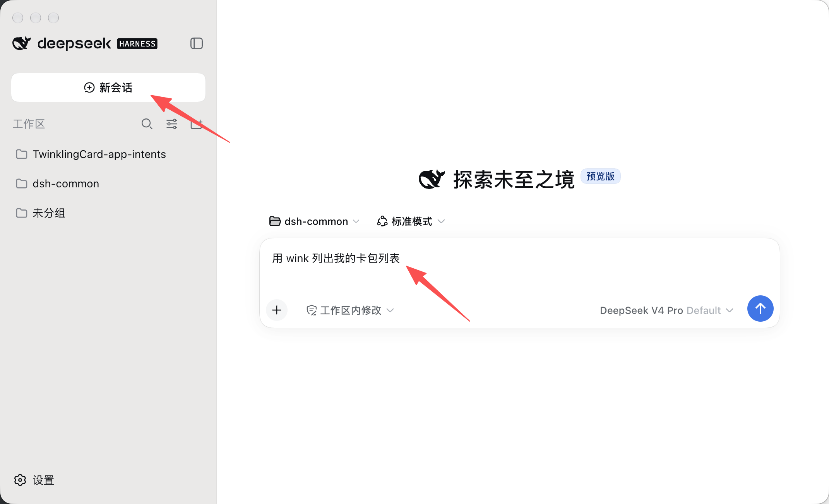Expand the dsh-common workspace dropdown above input

click(314, 221)
